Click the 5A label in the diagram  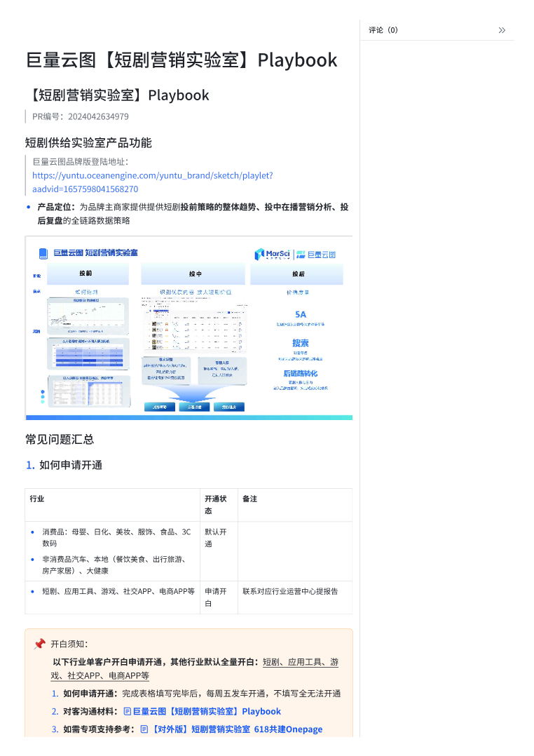[x=300, y=314]
